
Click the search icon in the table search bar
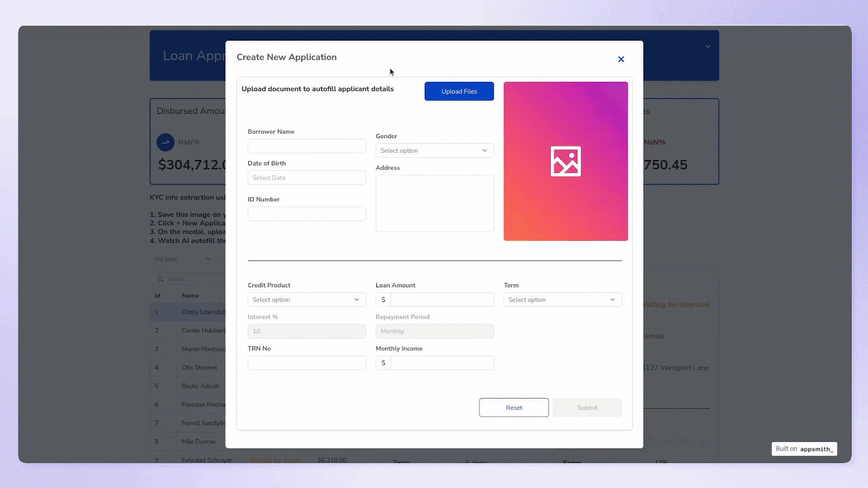[x=161, y=279]
